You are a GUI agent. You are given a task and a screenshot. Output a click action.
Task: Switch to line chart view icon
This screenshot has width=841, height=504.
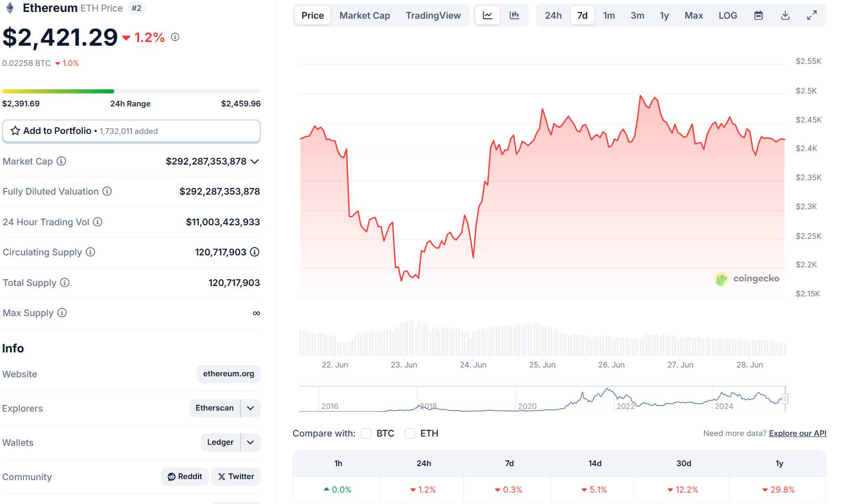tap(487, 16)
